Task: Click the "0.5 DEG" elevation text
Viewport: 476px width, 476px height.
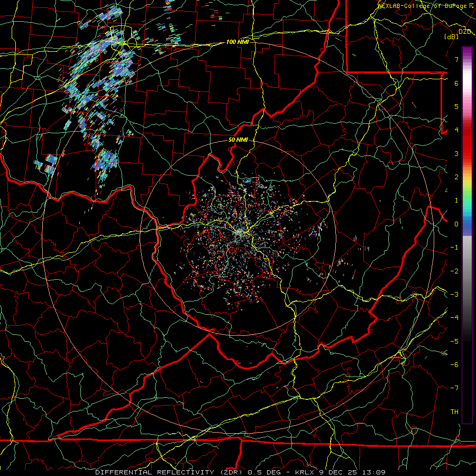Action: [x=264, y=472]
